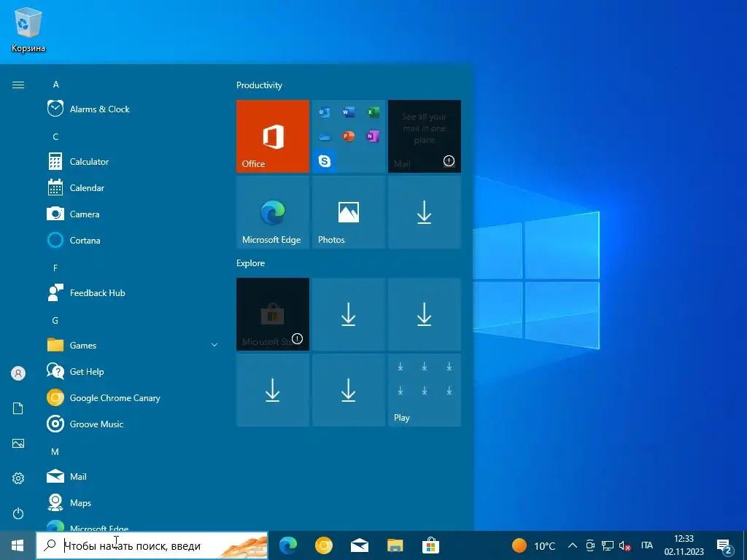This screenshot has height=560, width=747.
Task: Show hidden system tray icons
Action: 573,545
